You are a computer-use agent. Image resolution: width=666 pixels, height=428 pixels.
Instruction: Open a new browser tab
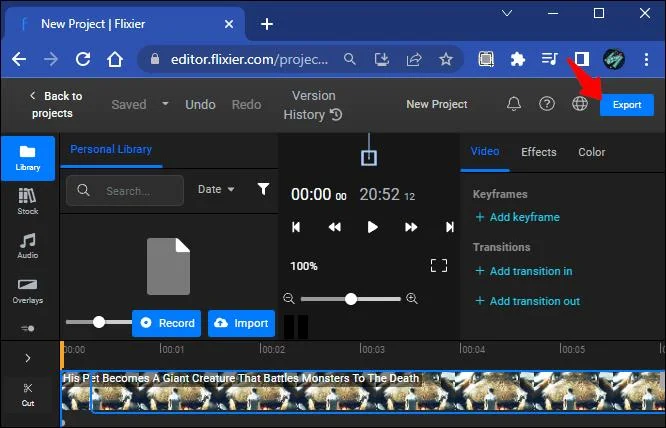point(267,24)
